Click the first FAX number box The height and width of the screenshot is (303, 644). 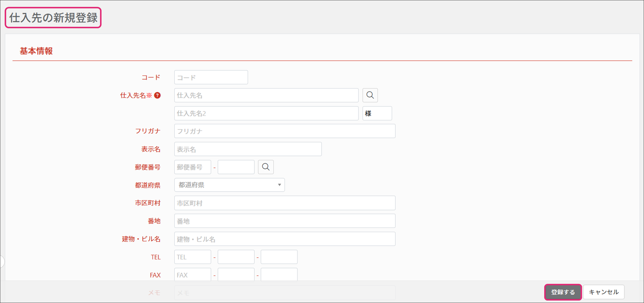pos(192,274)
